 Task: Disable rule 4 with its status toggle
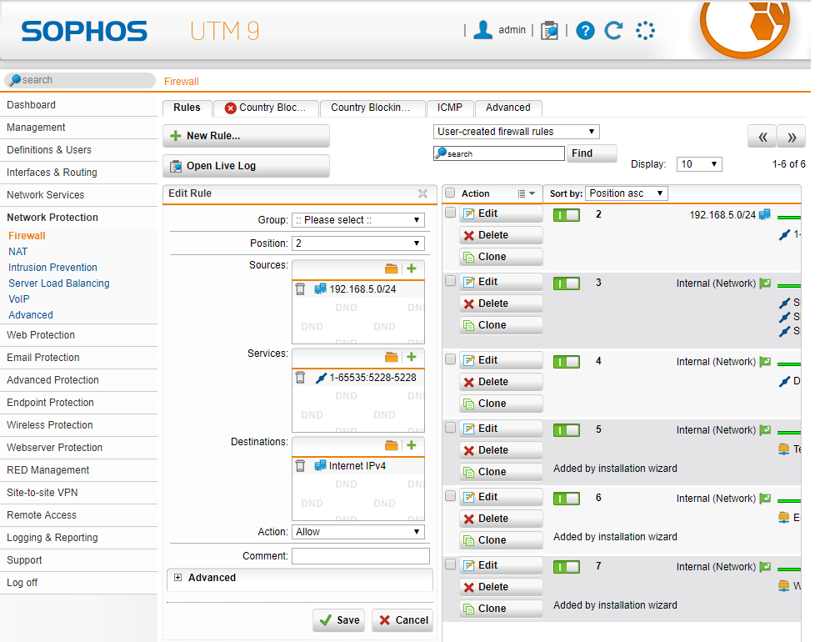point(567,362)
